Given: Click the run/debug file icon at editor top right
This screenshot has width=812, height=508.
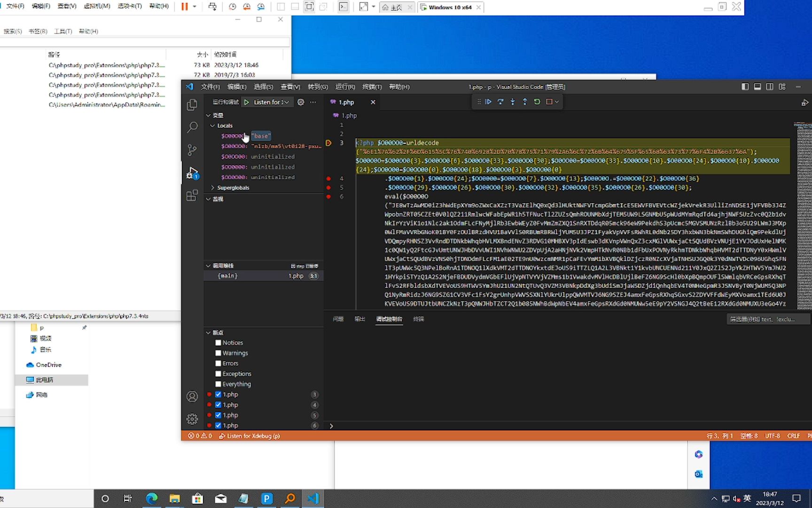Looking at the screenshot, I should coord(804,103).
